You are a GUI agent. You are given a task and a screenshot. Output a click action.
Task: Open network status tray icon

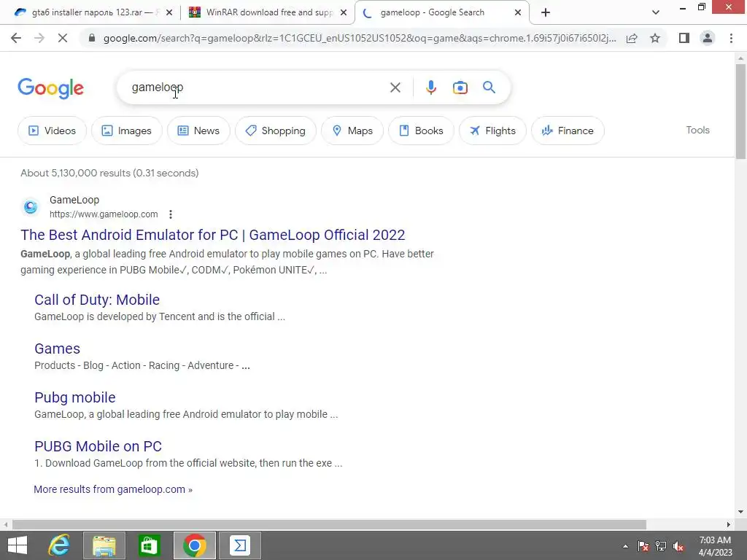(661, 546)
